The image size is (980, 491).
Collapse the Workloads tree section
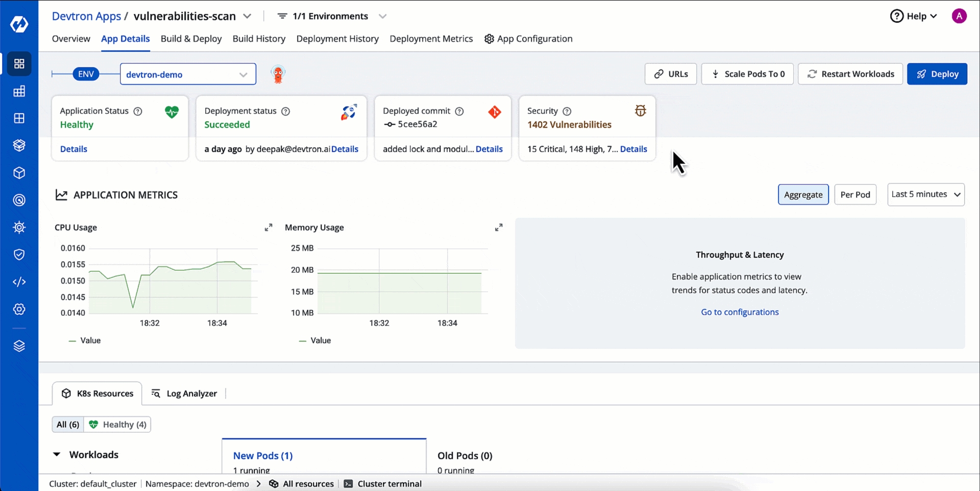click(x=57, y=455)
